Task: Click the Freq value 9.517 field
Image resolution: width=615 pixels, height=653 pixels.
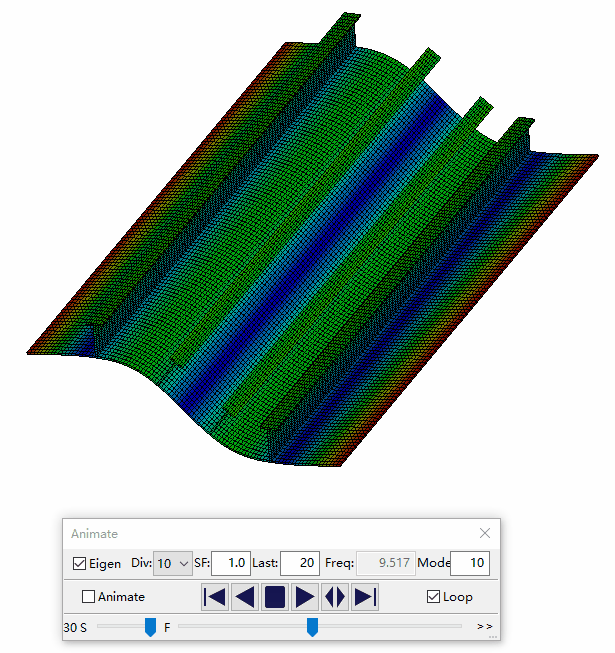Action: (x=386, y=563)
